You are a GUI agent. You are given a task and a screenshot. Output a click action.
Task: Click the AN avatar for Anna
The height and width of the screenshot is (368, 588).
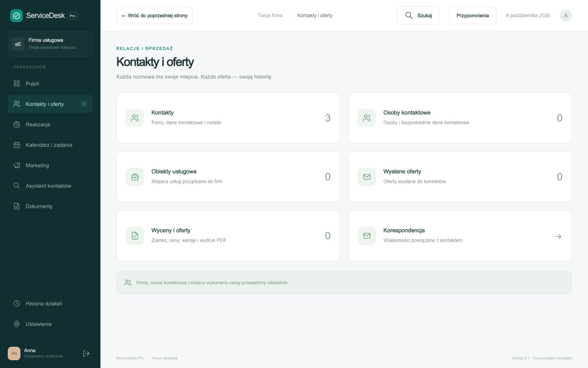pos(14,353)
